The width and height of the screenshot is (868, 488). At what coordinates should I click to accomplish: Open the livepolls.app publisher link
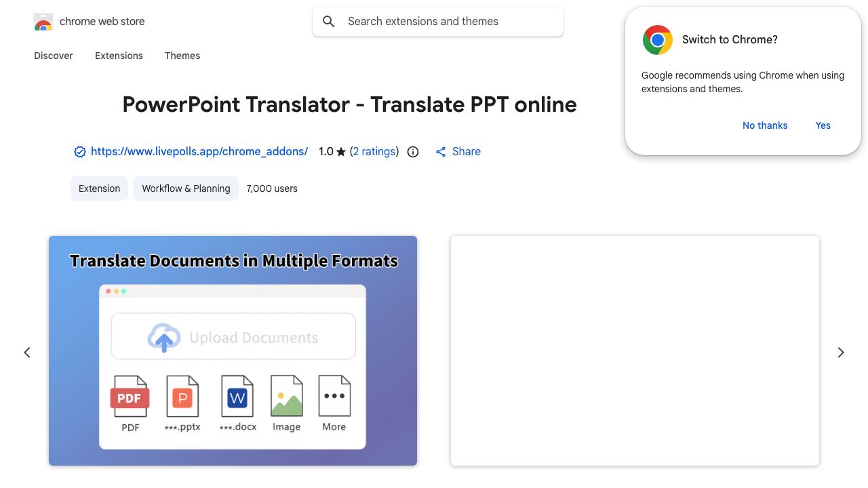click(199, 152)
